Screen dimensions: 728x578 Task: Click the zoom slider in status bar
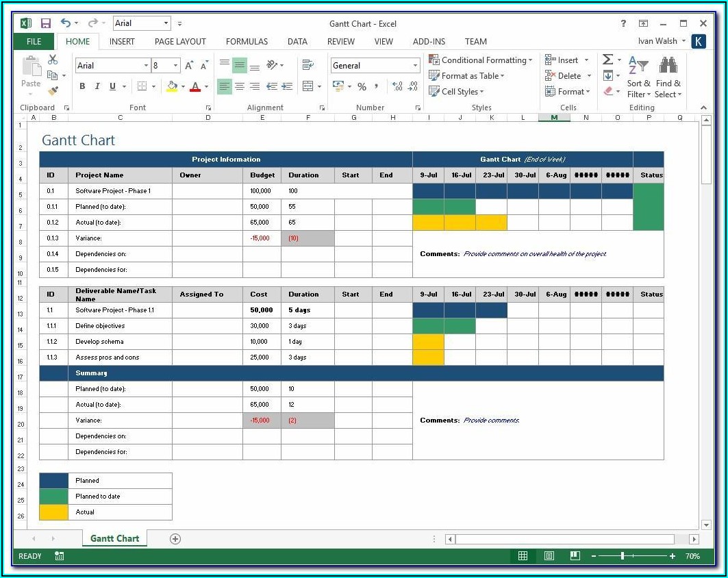tap(623, 556)
